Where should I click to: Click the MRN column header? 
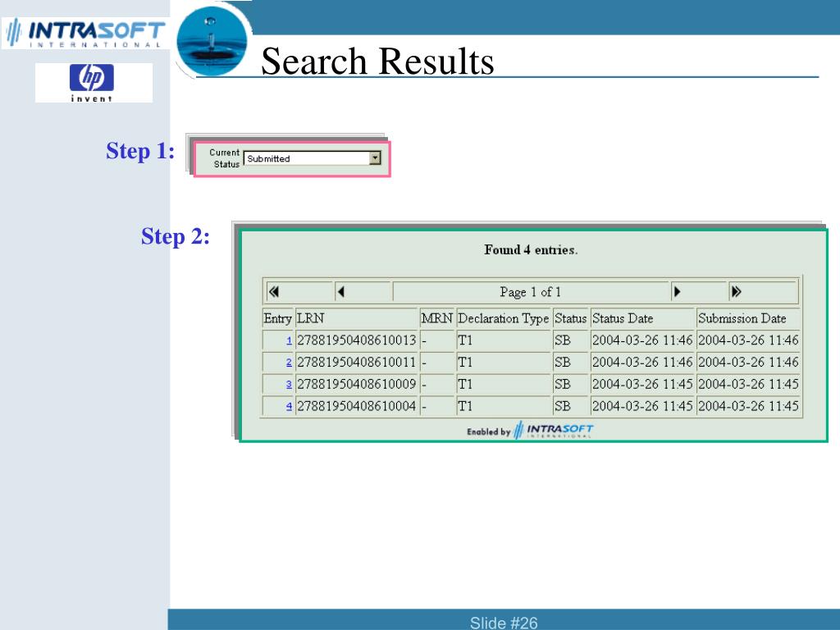coord(437,319)
